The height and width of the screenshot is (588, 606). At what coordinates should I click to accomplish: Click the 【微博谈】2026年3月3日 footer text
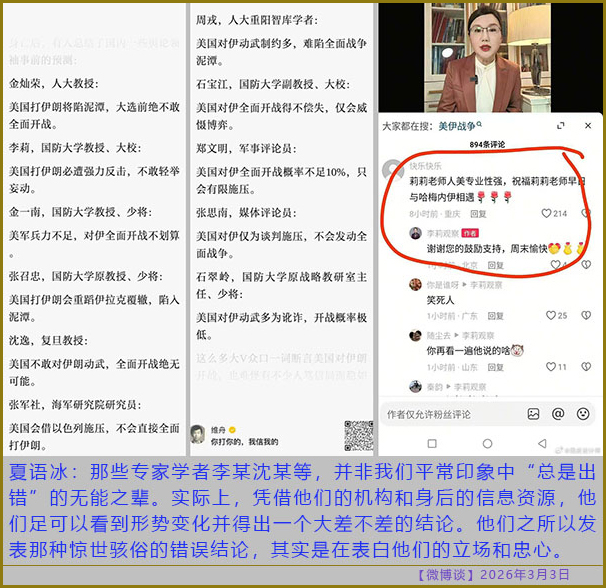494,574
